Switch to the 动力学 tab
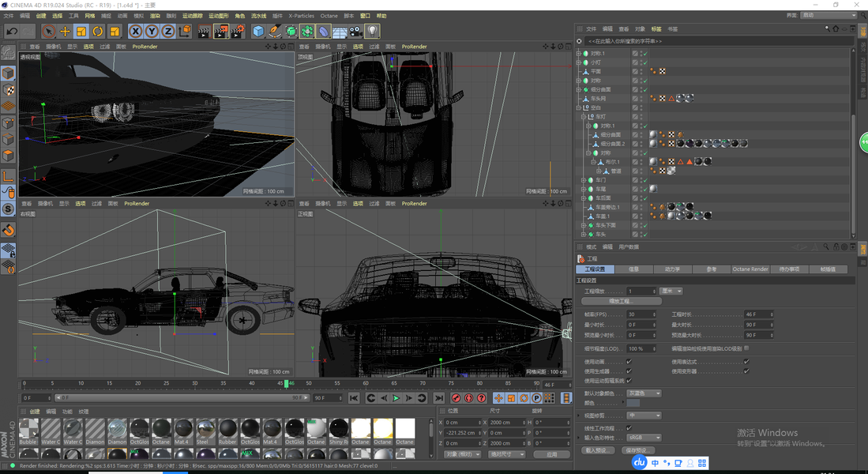 pos(672,269)
